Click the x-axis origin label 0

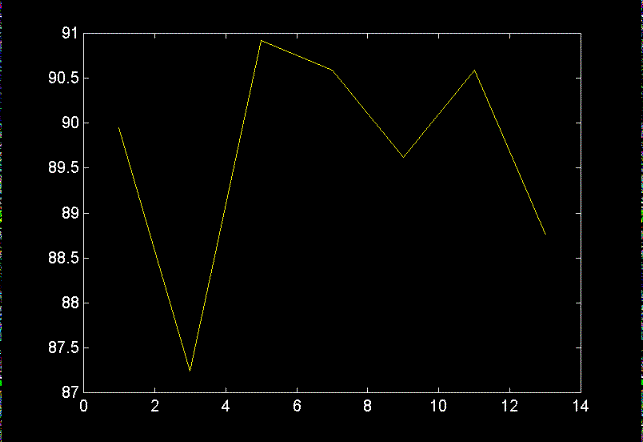84,406
